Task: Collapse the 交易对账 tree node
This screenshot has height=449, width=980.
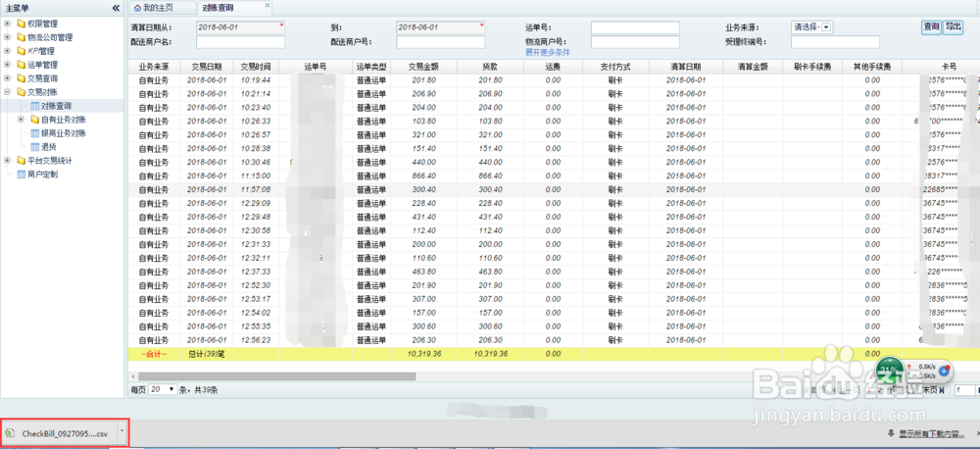Action: tap(7, 92)
